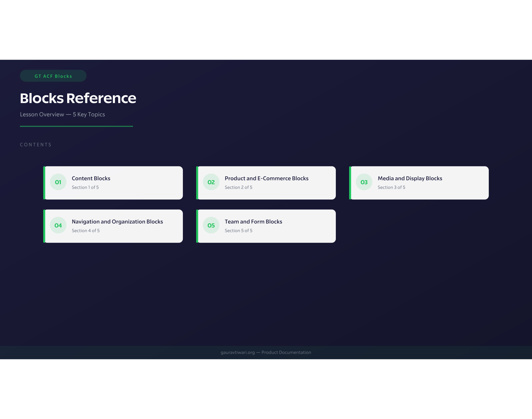Click the green accent bar on Content Blocks card
532x419 pixels.
[44, 183]
